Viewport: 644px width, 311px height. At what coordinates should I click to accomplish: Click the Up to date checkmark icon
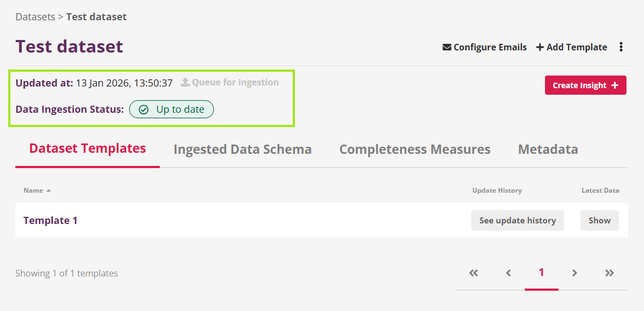coord(144,110)
